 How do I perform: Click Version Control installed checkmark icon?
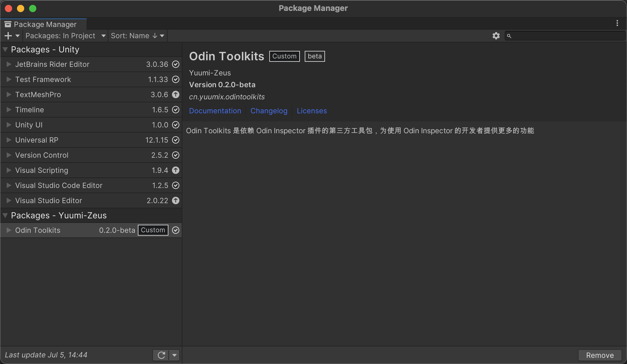176,155
